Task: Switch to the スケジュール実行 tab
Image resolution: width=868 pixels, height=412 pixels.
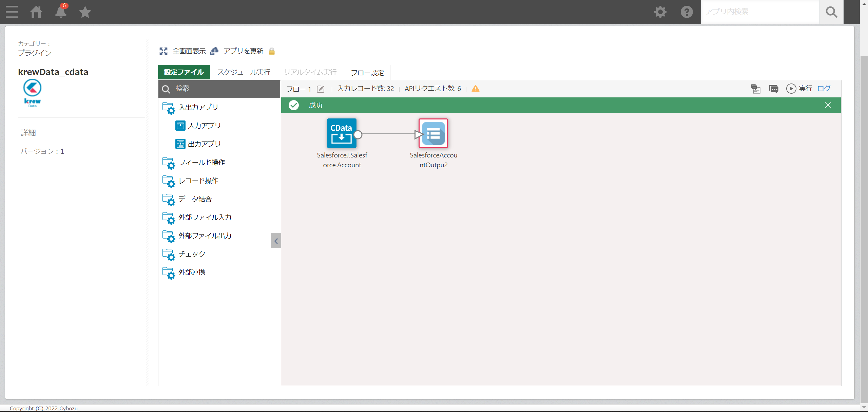Action: tap(244, 72)
